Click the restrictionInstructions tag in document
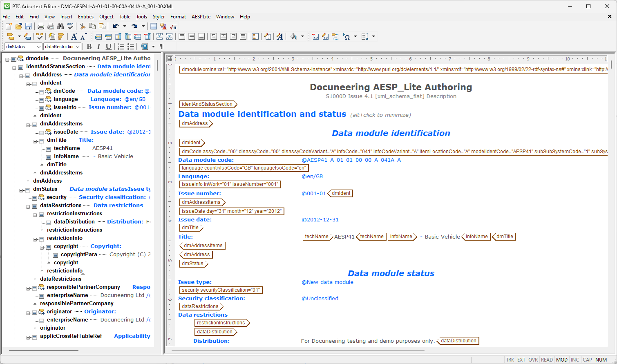Image resolution: width=617 pixels, height=364 pixels. (x=222, y=323)
